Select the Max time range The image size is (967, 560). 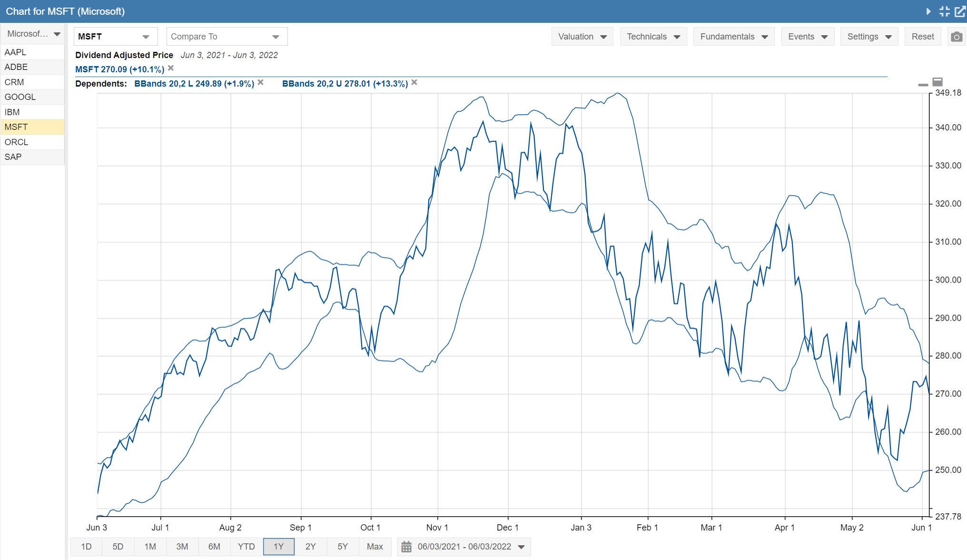tap(375, 547)
